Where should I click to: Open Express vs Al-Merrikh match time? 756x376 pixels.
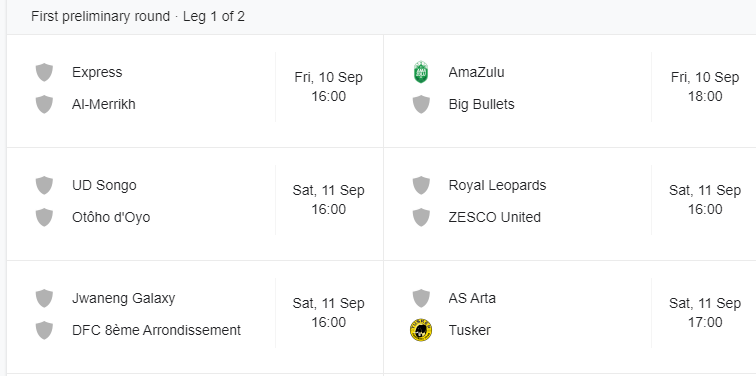click(328, 96)
